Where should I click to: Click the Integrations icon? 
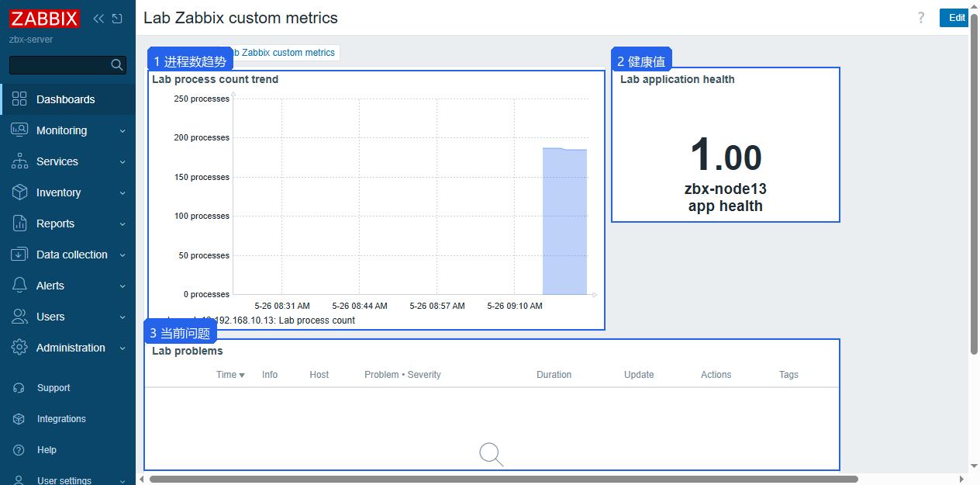click(x=19, y=419)
